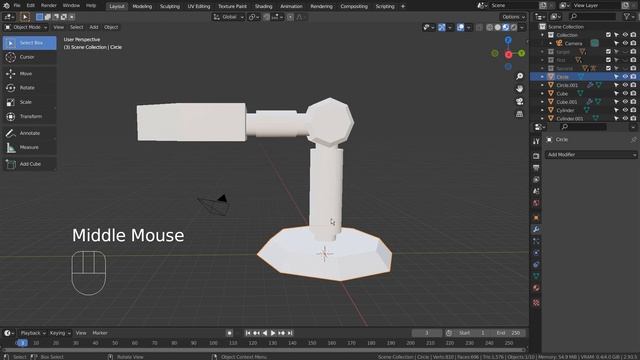Select the Add Cube tool

tap(29, 164)
